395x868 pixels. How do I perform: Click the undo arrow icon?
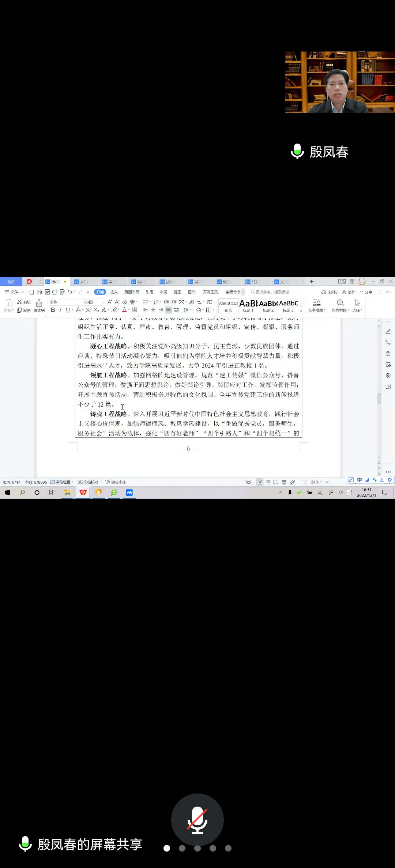coord(69,292)
